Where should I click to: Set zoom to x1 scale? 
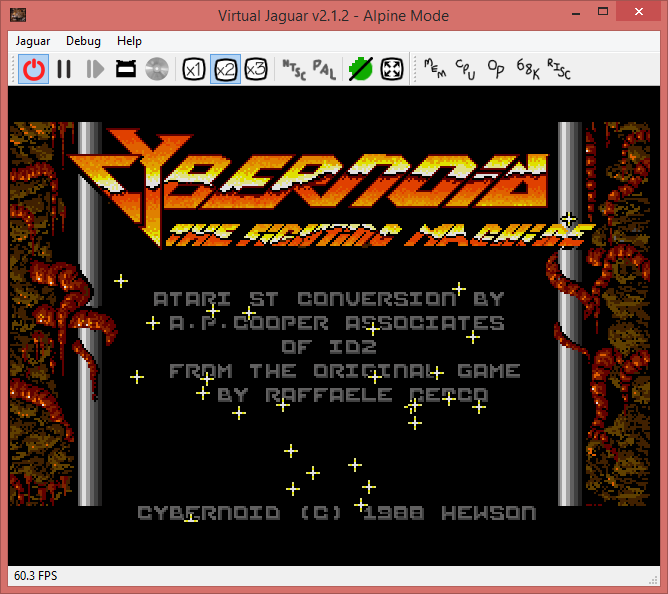(x=194, y=69)
